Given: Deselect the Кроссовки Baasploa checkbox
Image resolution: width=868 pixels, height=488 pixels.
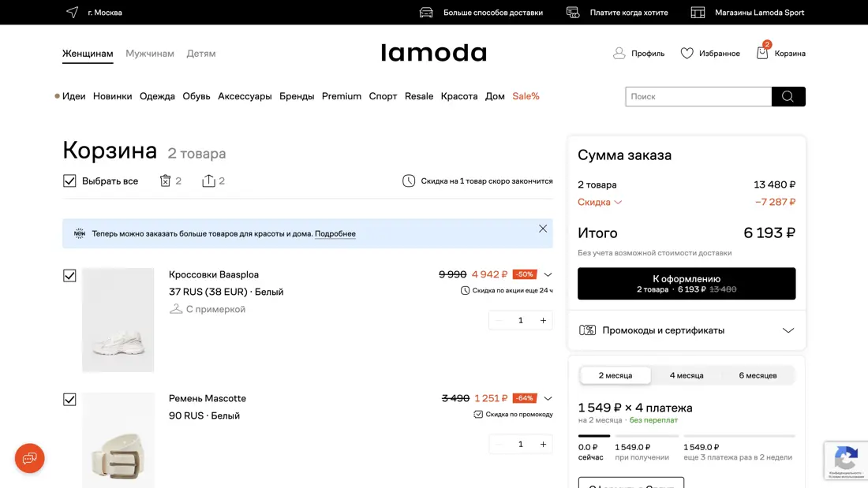Looking at the screenshot, I should pyautogui.click(x=69, y=275).
